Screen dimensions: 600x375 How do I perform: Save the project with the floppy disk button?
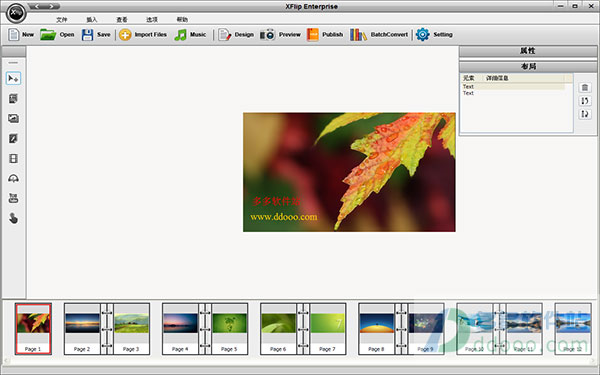click(x=96, y=34)
